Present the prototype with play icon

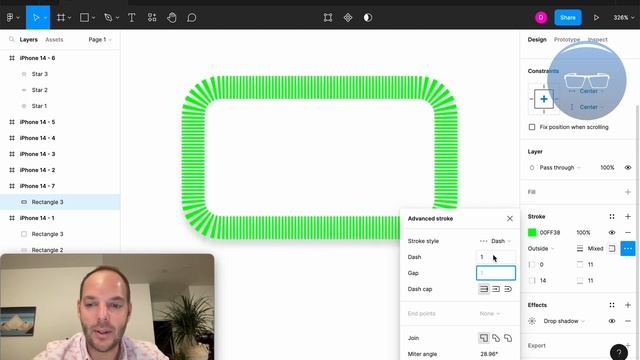coord(596,18)
